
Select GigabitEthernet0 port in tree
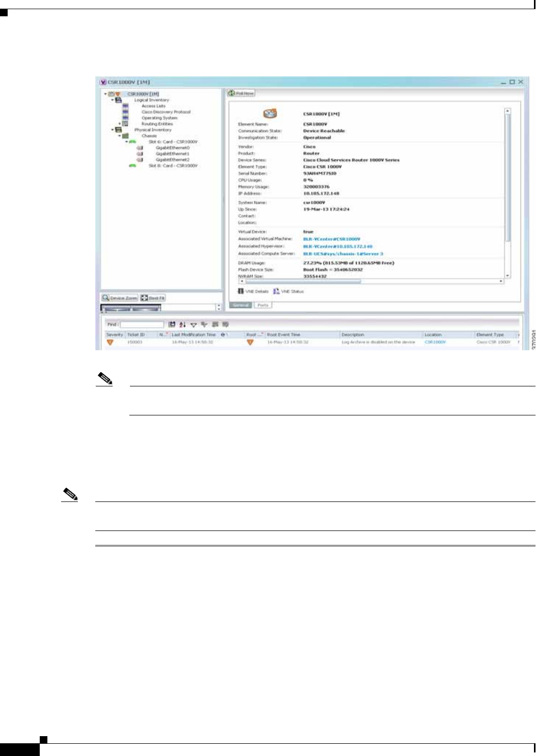(173, 148)
